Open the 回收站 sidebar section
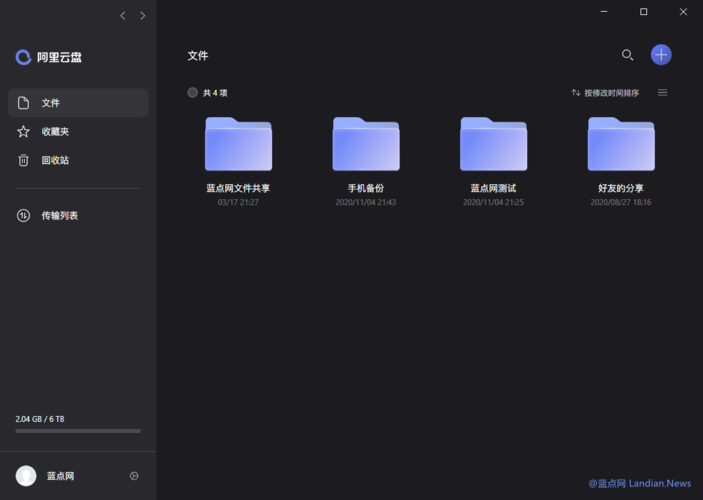This screenshot has height=500, width=703. [78, 160]
